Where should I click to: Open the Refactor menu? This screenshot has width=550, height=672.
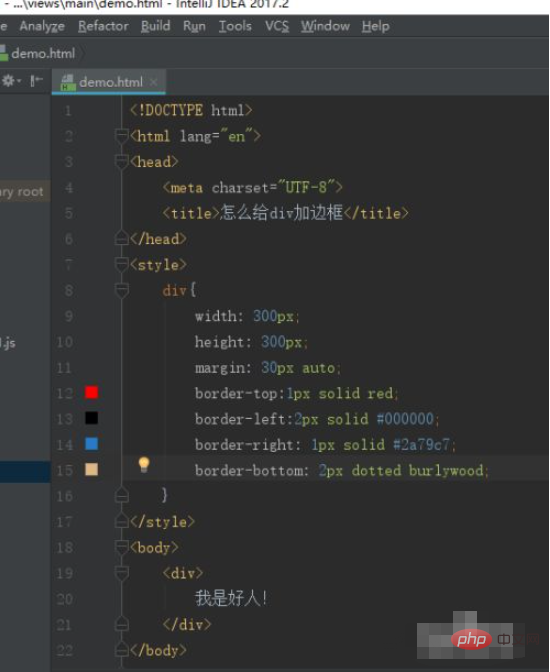(103, 26)
